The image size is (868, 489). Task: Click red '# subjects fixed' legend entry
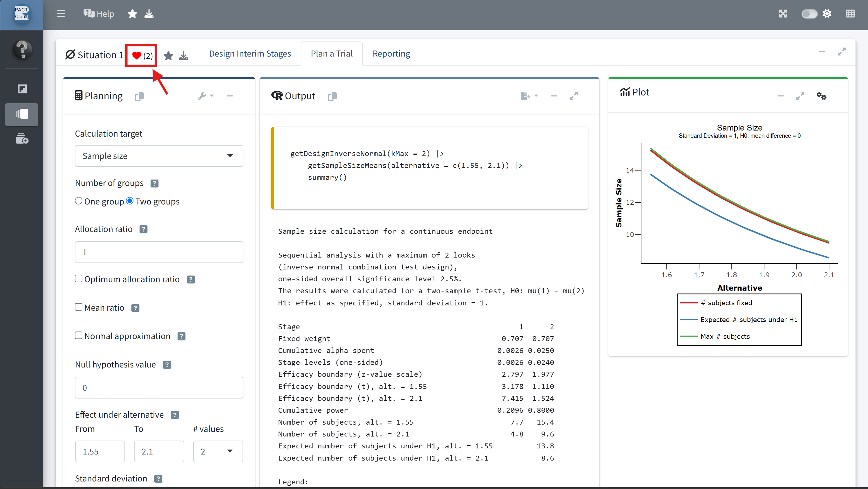pos(716,303)
